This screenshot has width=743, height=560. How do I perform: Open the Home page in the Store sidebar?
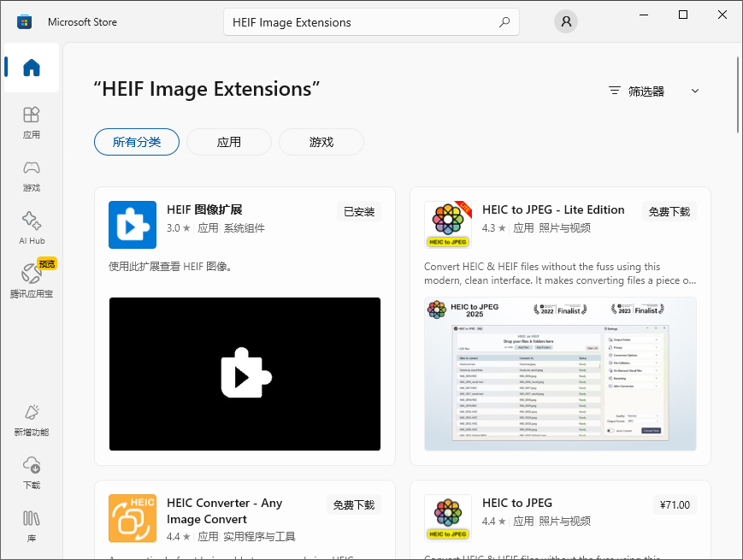coord(31,68)
